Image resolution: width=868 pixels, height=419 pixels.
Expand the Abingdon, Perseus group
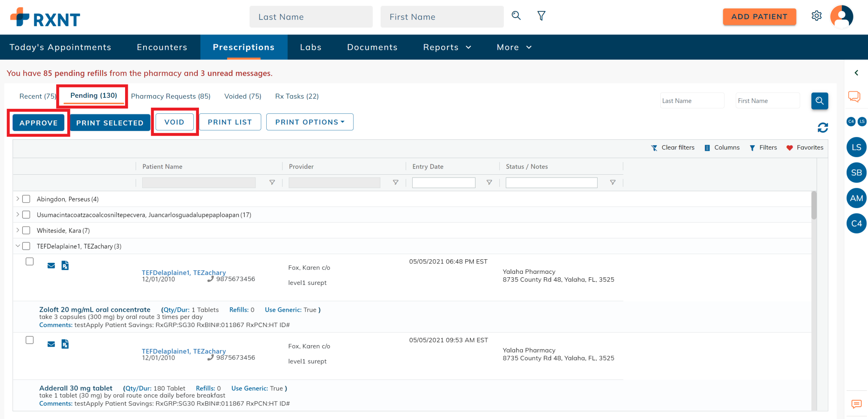(x=18, y=199)
